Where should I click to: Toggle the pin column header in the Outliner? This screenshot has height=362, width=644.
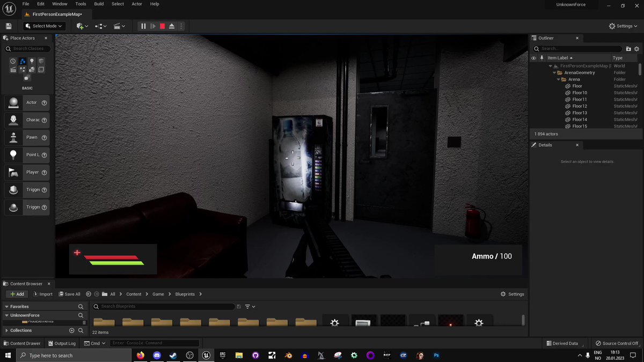click(541, 57)
